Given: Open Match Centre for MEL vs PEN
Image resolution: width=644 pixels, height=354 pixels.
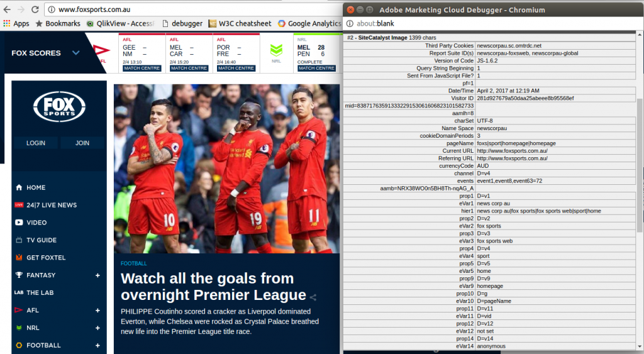Looking at the screenshot, I should pos(317,68).
